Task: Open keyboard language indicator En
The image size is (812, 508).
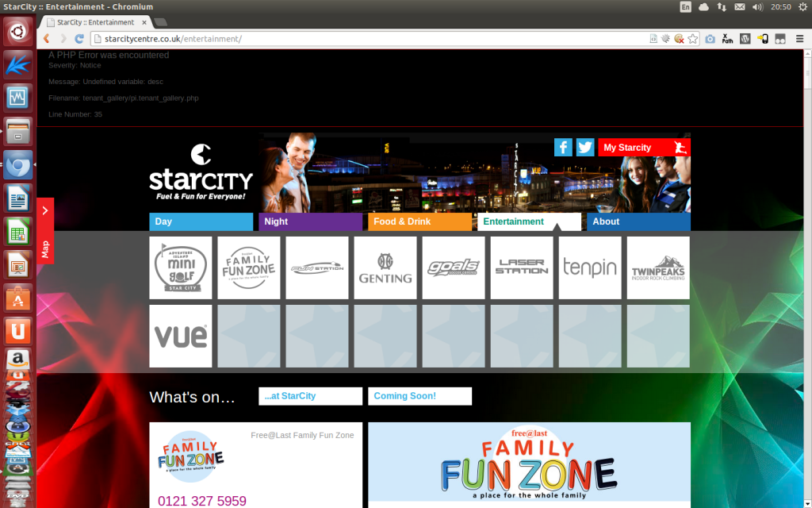Action: pos(685,6)
